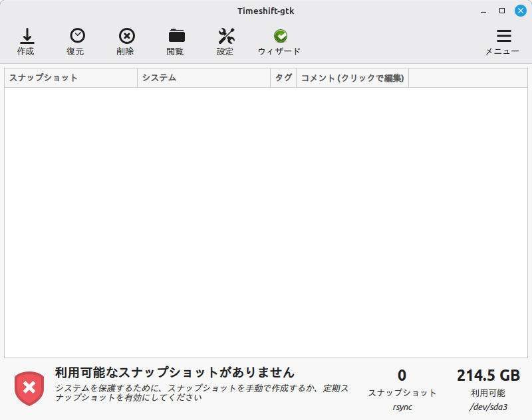The width and height of the screenshot is (532, 420).
Task: Open the メニュー hamburger menu
Action: 503,37
